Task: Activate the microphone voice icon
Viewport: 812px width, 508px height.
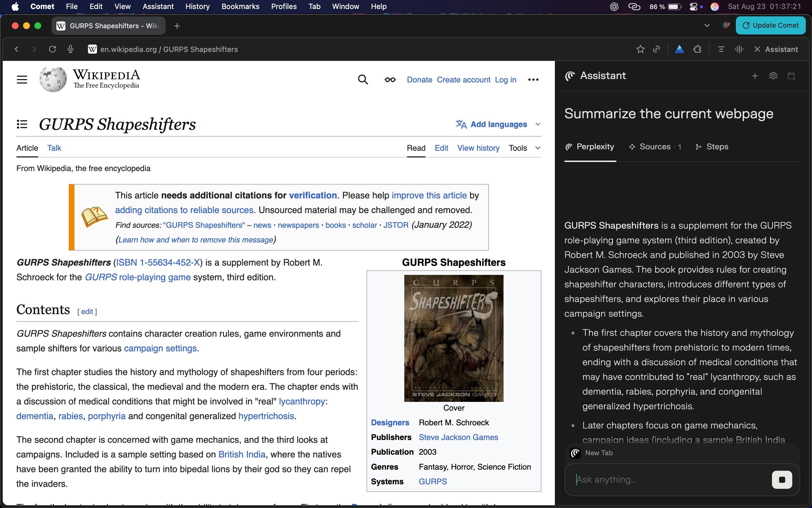Action: [70, 49]
